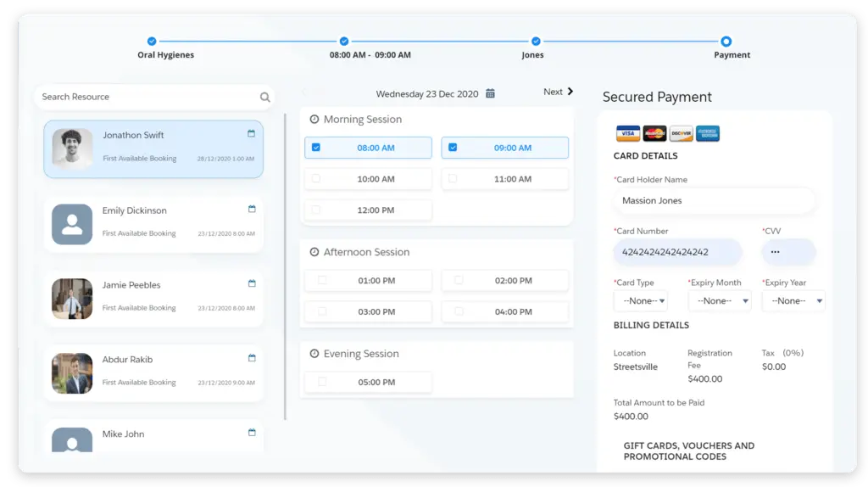Go to the 08:00 AM - 09:00 AM step
Image resolution: width=868 pixels, height=487 pixels.
tap(344, 41)
